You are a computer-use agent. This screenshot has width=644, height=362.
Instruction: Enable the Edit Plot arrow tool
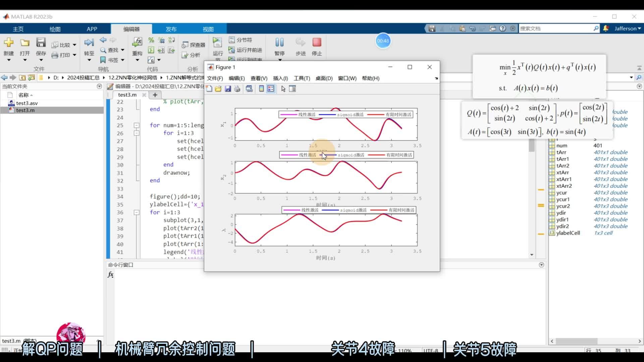point(283,89)
